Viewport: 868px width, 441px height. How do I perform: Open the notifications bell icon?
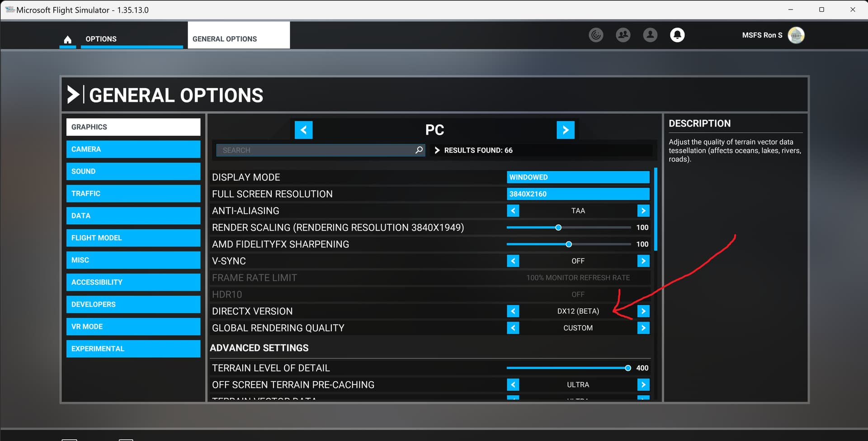(677, 35)
